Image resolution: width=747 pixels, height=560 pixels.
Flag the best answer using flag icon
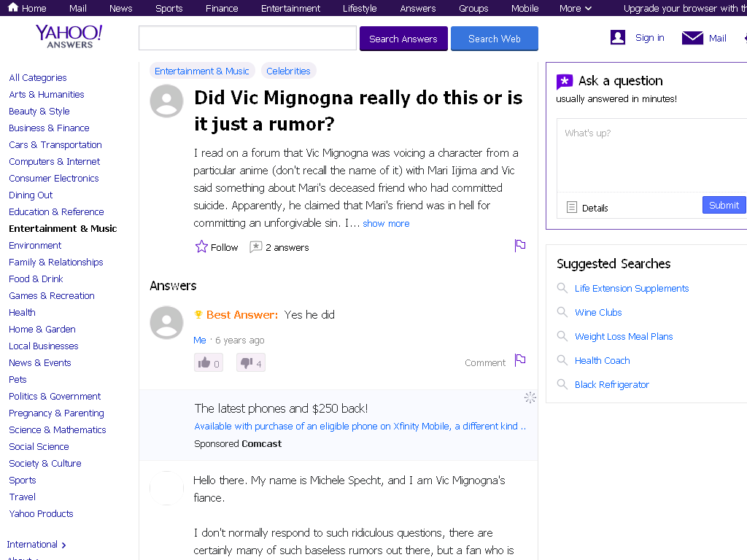[x=519, y=360]
